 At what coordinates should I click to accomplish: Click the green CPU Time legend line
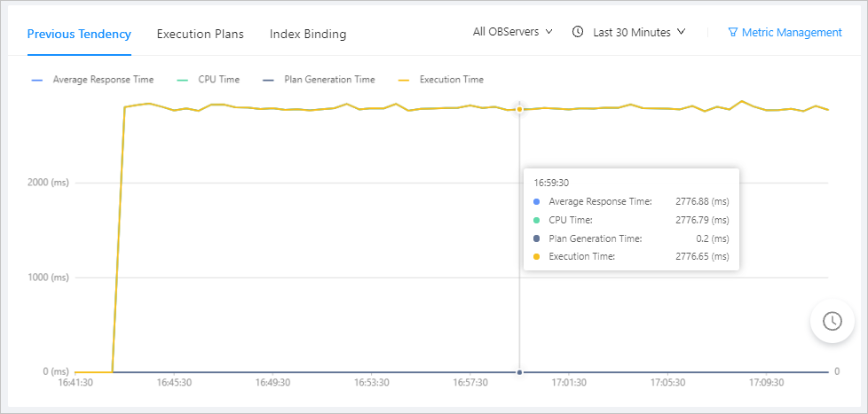183,80
